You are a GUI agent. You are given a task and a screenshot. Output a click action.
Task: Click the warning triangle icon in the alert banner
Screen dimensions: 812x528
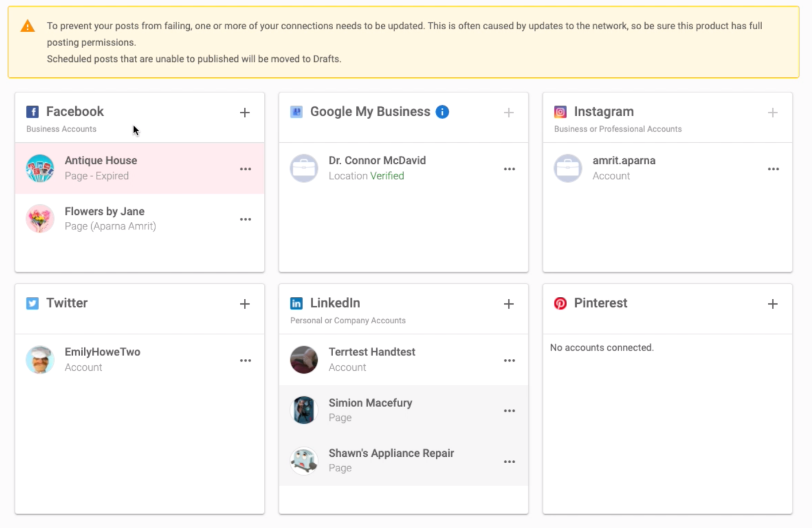click(x=28, y=26)
